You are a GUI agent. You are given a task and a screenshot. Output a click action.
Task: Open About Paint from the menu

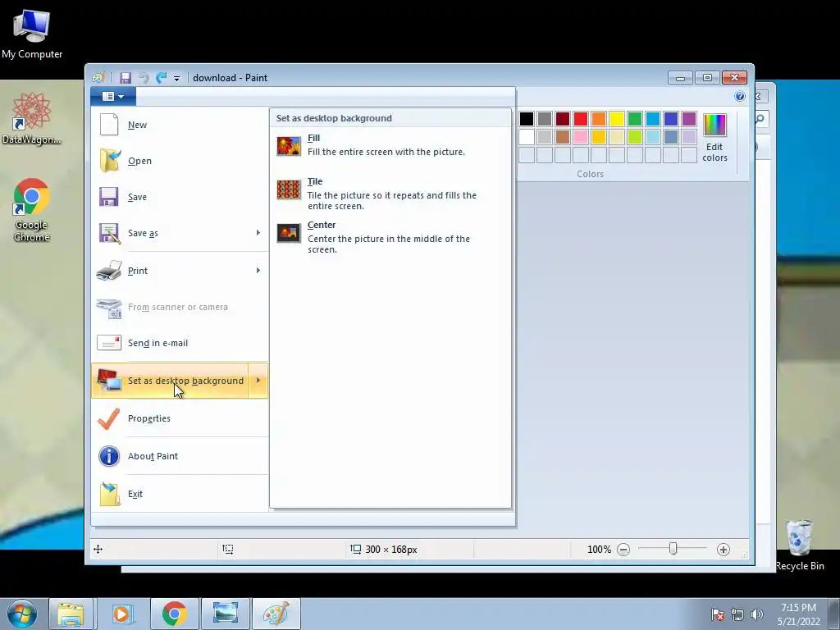click(x=180, y=456)
